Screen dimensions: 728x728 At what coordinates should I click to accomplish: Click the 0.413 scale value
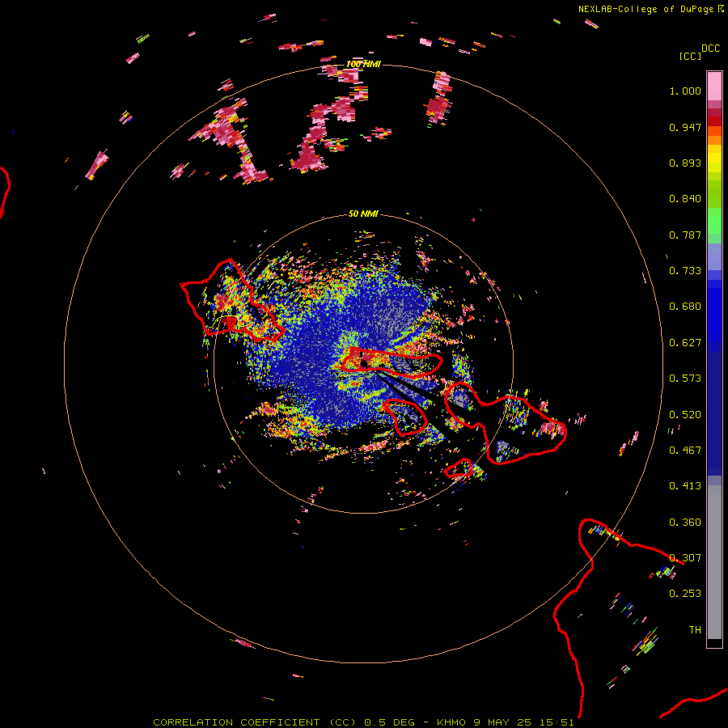coord(685,486)
